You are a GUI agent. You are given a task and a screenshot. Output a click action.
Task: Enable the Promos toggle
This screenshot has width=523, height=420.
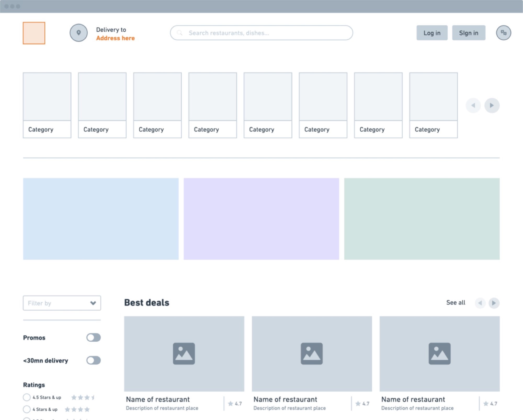coord(94,337)
